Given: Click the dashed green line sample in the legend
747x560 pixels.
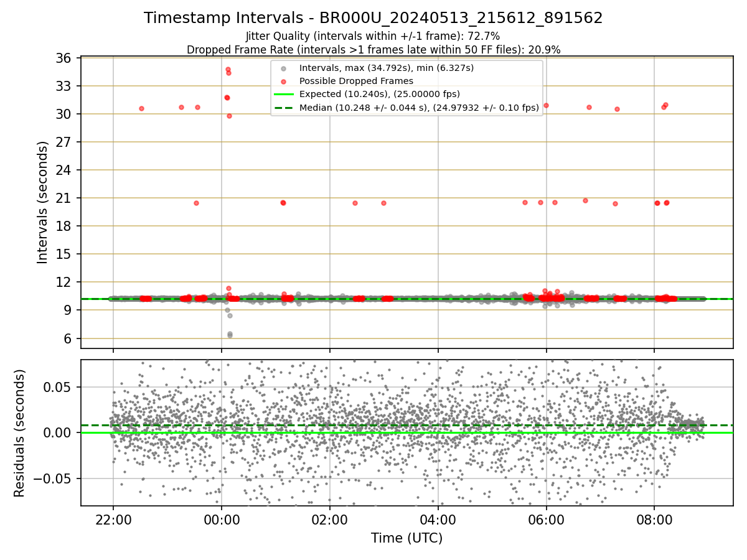Looking at the screenshot, I should (284, 108).
